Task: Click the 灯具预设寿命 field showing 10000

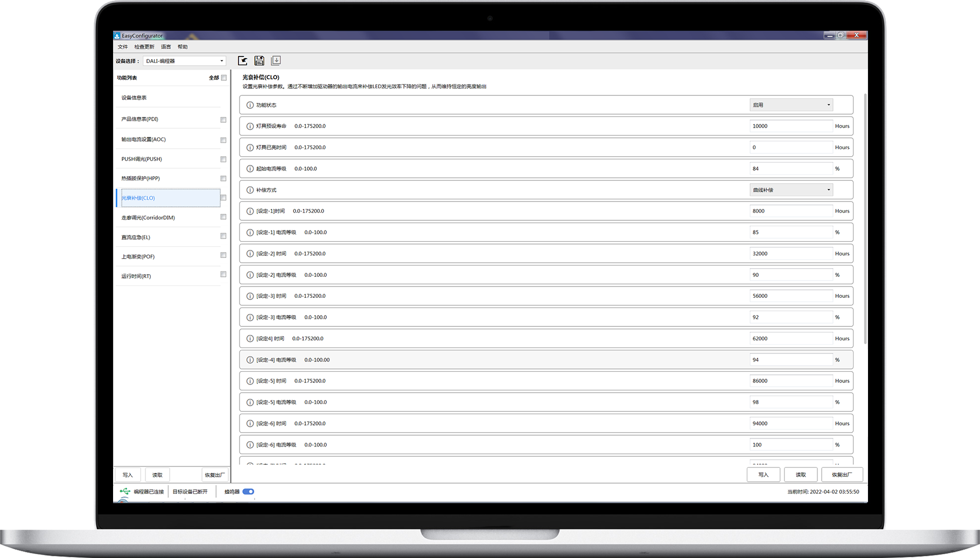Action: pos(791,126)
